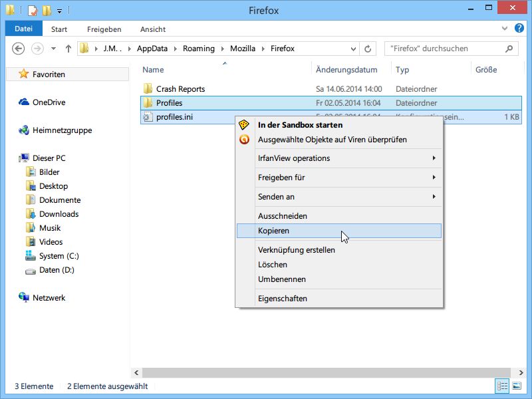
Task: Open System (C:) drive in sidebar
Action: pos(59,256)
